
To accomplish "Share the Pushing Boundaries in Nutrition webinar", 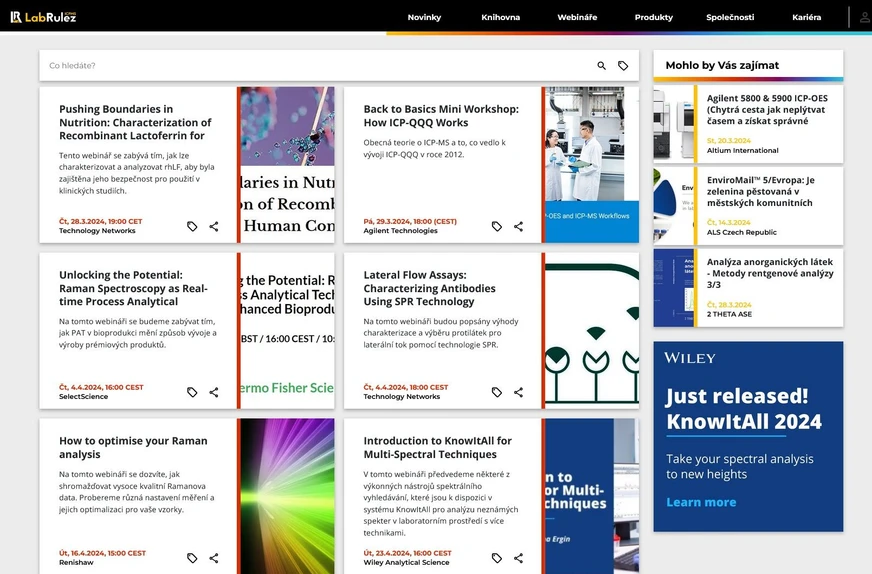I will tap(214, 226).
